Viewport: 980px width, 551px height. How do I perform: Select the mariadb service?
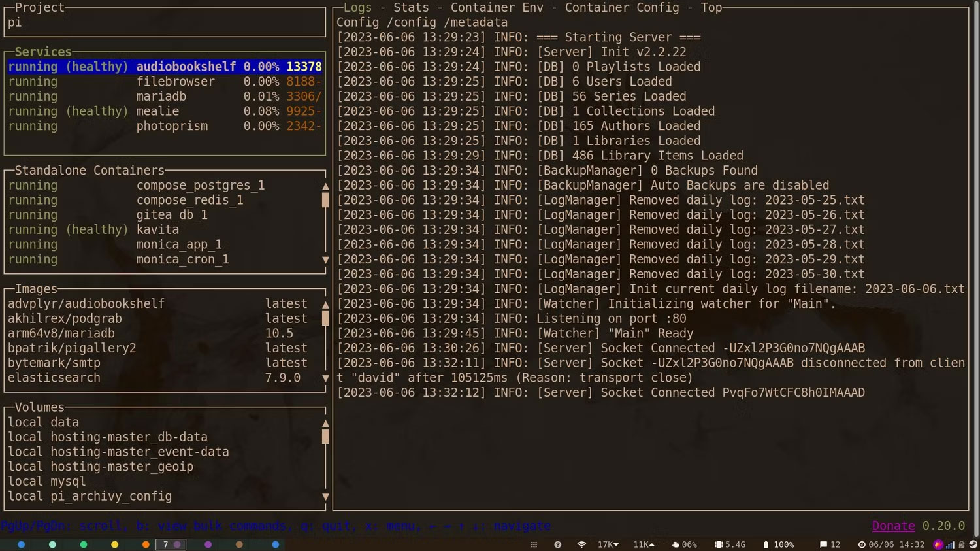(165, 97)
